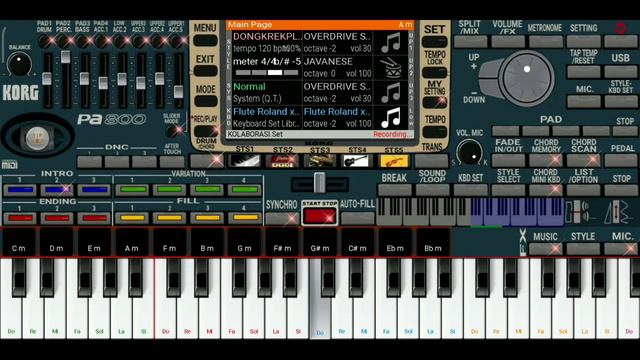Click the blue highlighted mini keyboard
The width and height of the screenshot is (640, 360).
[517, 211]
